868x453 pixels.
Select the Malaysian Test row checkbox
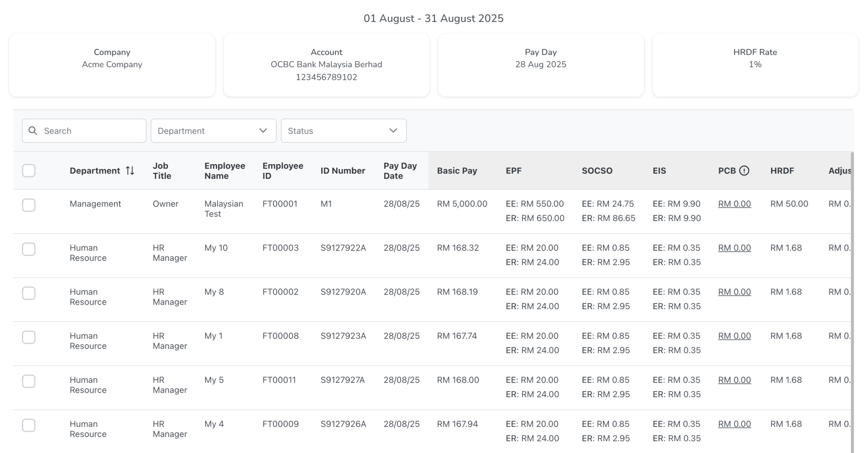[29, 205]
